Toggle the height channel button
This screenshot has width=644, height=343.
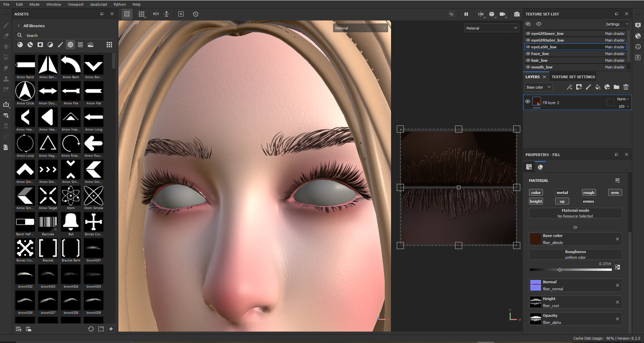pos(536,201)
